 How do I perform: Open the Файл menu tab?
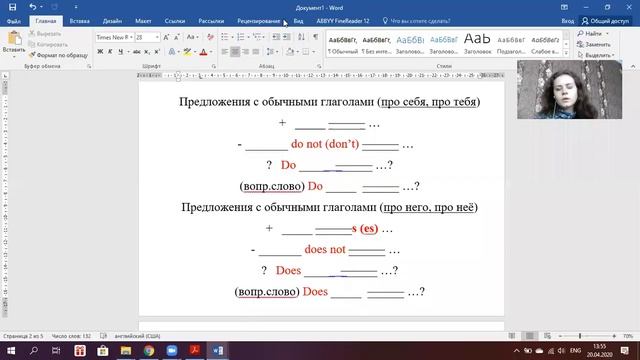tap(14, 21)
